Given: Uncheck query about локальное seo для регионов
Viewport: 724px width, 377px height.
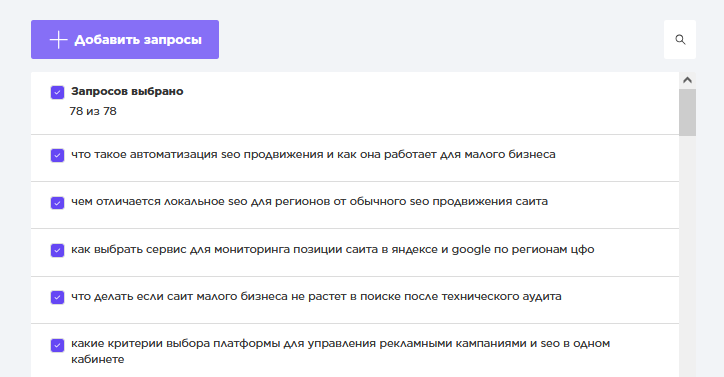Looking at the screenshot, I should coord(57,202).
